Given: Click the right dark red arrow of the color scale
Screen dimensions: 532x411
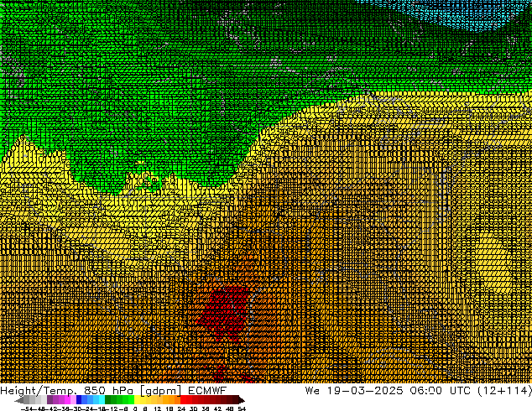Looking at the screenshot, I should 242,400.
